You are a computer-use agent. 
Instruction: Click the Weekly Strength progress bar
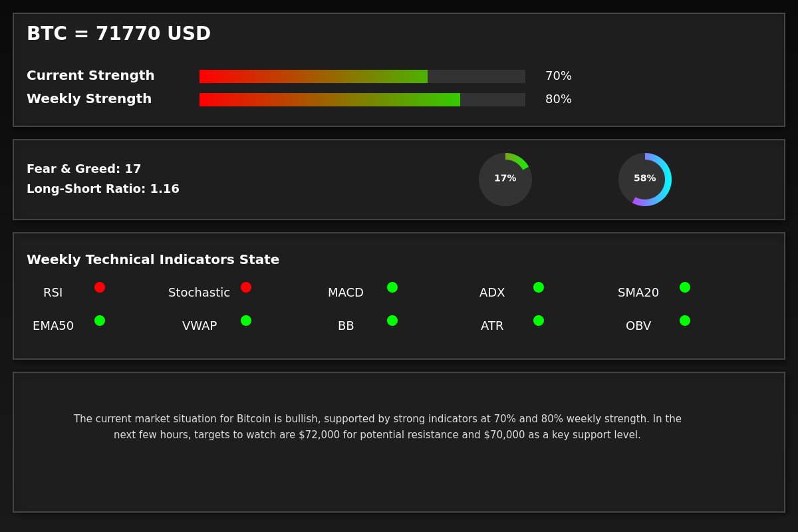coord(362,100)
